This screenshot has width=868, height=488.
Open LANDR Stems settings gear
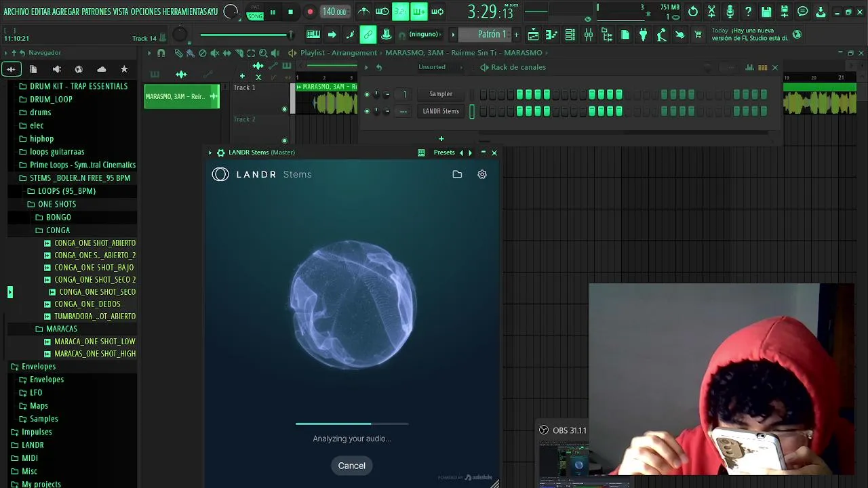(482, 174)
